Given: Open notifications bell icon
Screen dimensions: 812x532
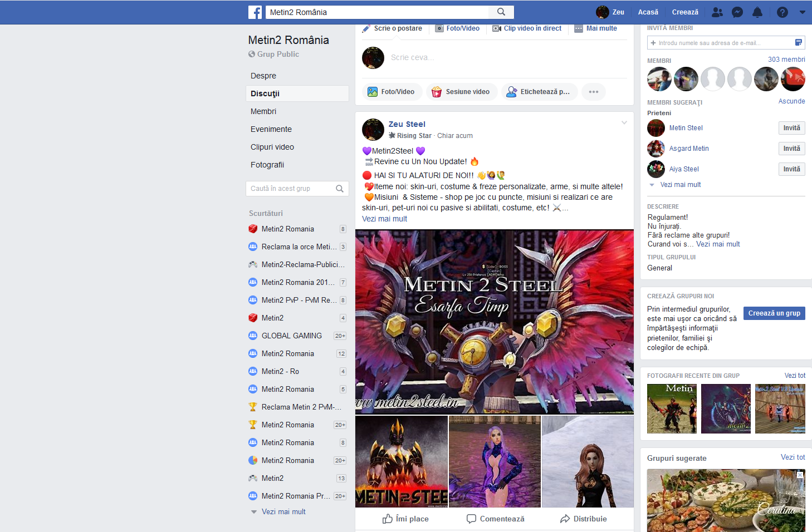Looking at the screenshot, I should [x=757, y=12].
